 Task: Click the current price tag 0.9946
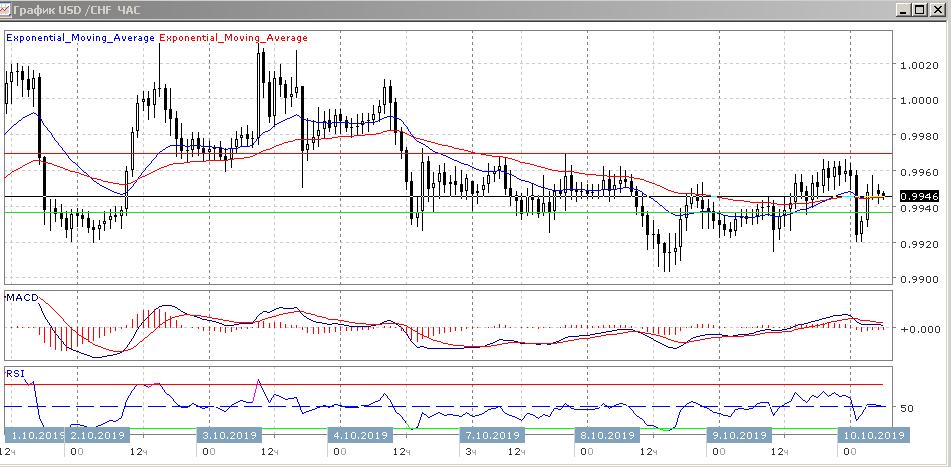click(x=918, y=197)
